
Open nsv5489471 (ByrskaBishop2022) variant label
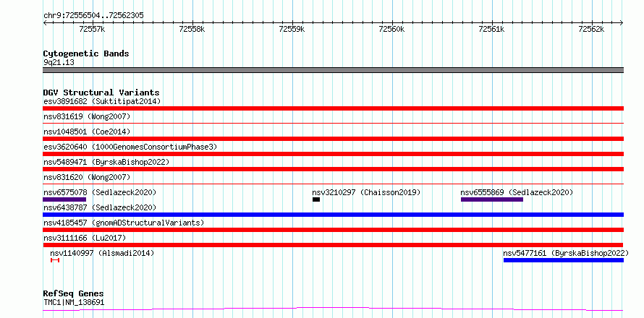coord(106,162)
